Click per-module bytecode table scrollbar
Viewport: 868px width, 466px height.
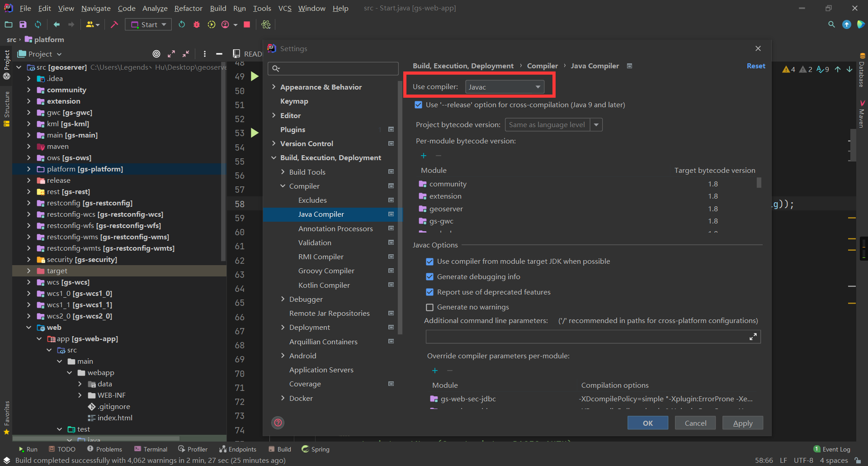tap(759, 182)
